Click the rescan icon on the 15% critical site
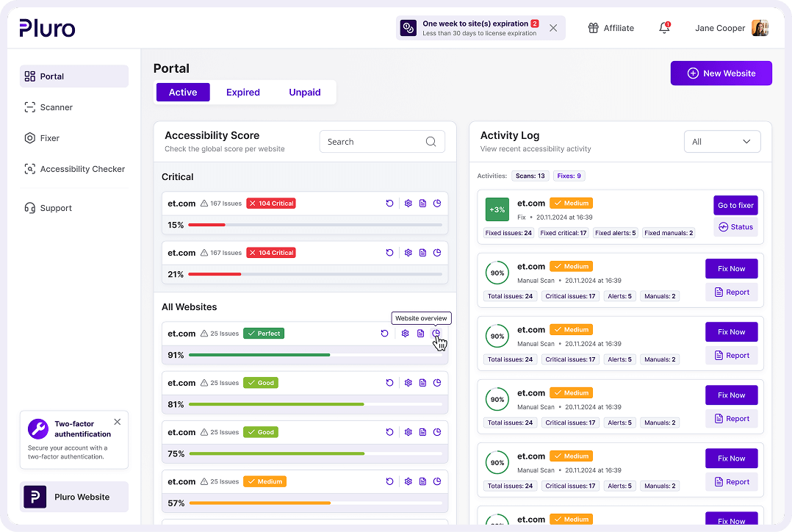This screenshot has width=792, height=532. [x=389, y=204]
